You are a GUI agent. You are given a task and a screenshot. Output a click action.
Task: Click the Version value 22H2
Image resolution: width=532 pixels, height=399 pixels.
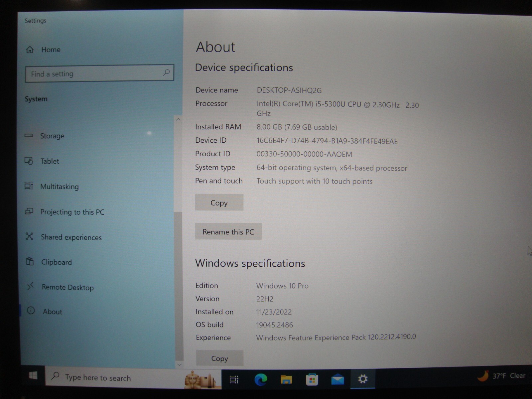pos(265,299)
